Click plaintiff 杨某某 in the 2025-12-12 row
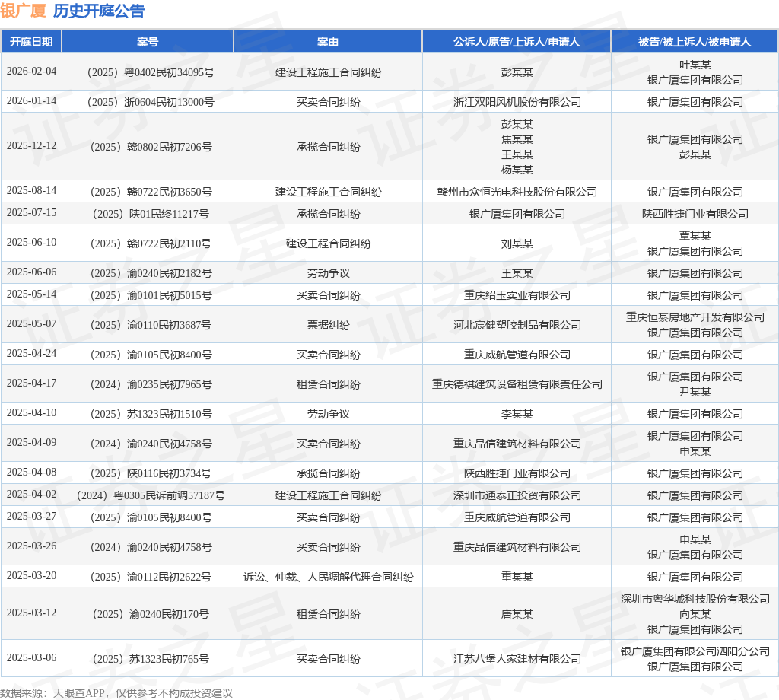 pos(517,170)
